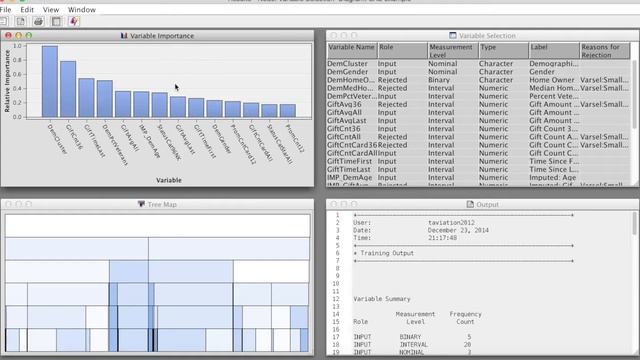Sort by the Measurement Level column header
Viewport: 640px width, 360px height.
tap(453, 51)
